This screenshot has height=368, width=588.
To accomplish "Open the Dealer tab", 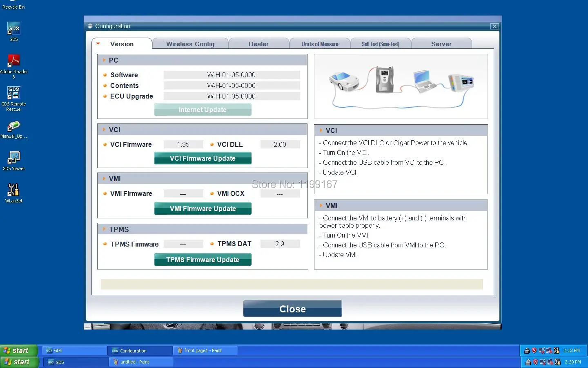I will [258, 44].
